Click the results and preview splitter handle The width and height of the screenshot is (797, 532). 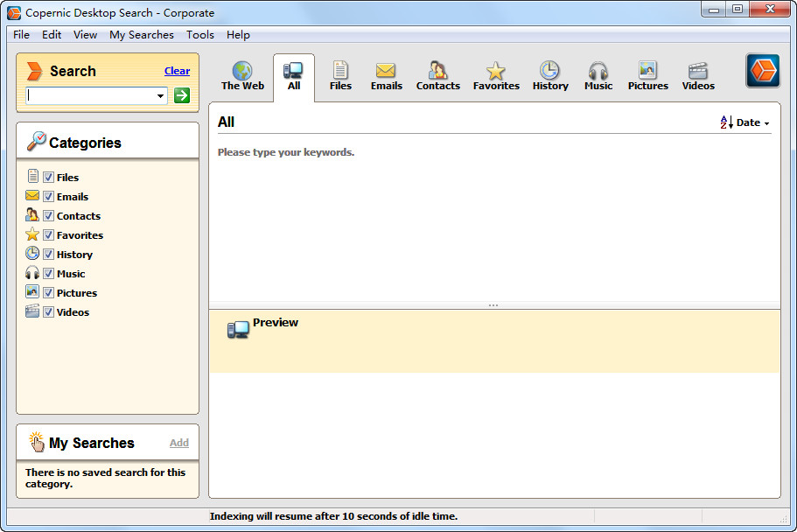tap(493, 305)
